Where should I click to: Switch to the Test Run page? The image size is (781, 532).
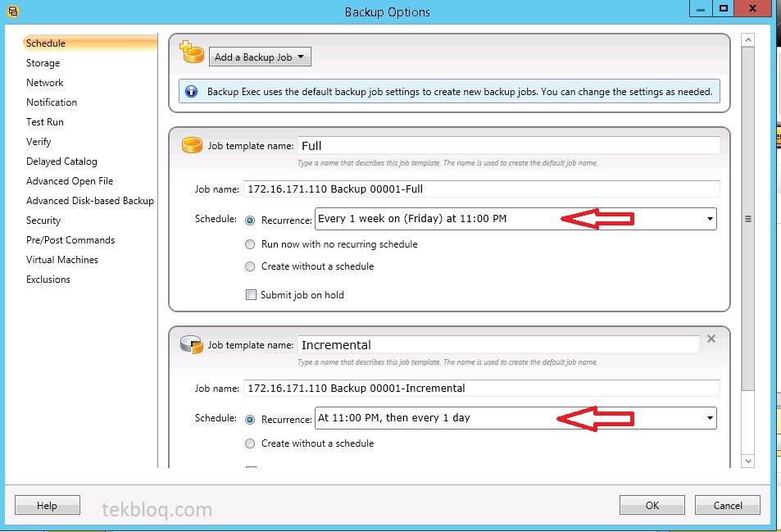pyautogui.click(x=45, y=122)
